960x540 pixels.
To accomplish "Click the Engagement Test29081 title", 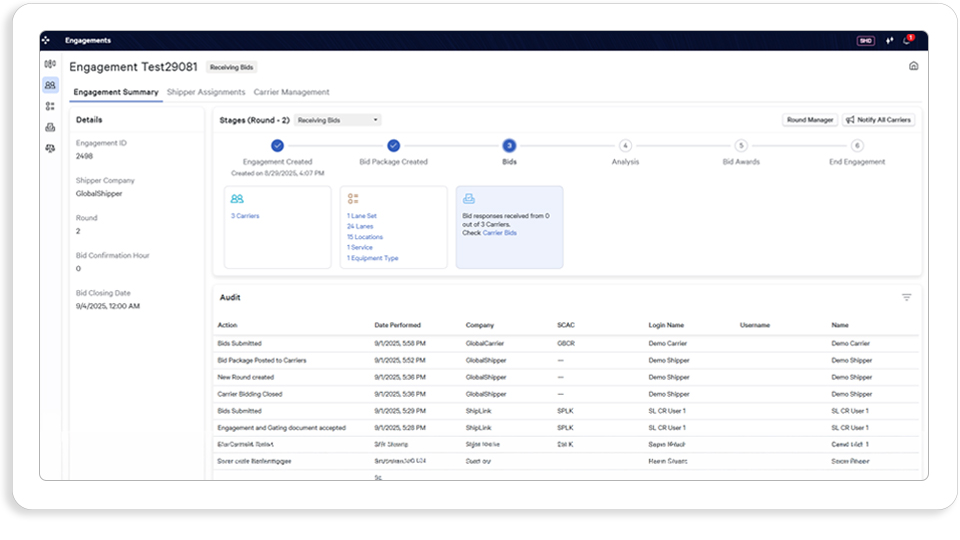I will pyautogui.click(x=133, y=67).
